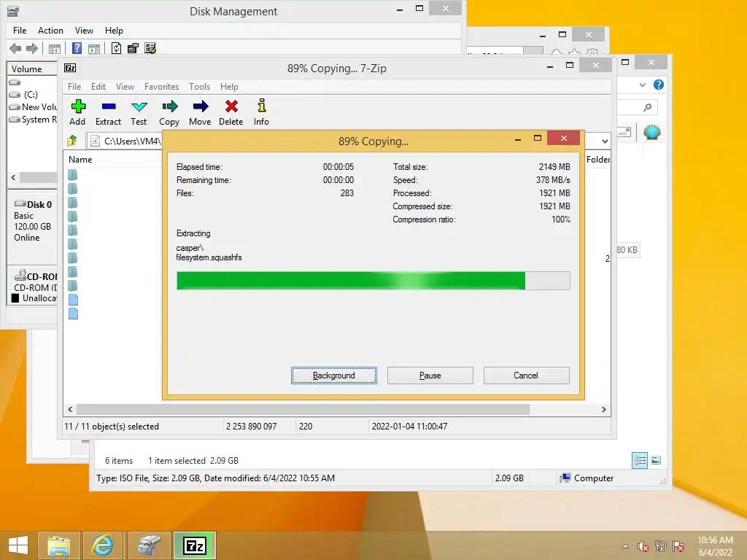Click 7-Zip horizontal scrollbar right arrow

coord(603,410)
